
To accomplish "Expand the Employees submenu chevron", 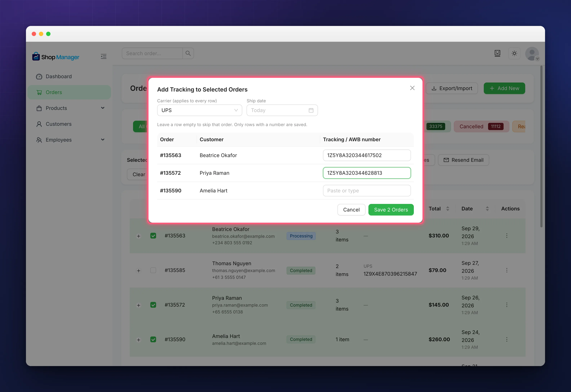I will tap(103, 139).
